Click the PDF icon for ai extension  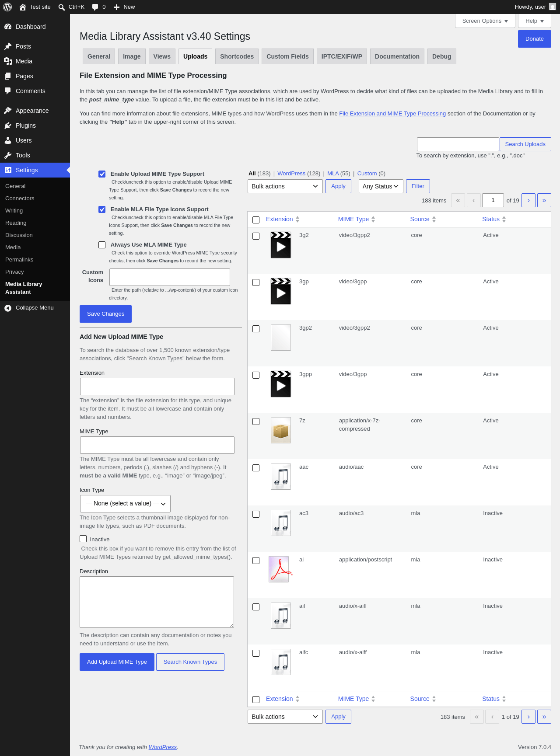pyautogui.click(x=280, y=569)
